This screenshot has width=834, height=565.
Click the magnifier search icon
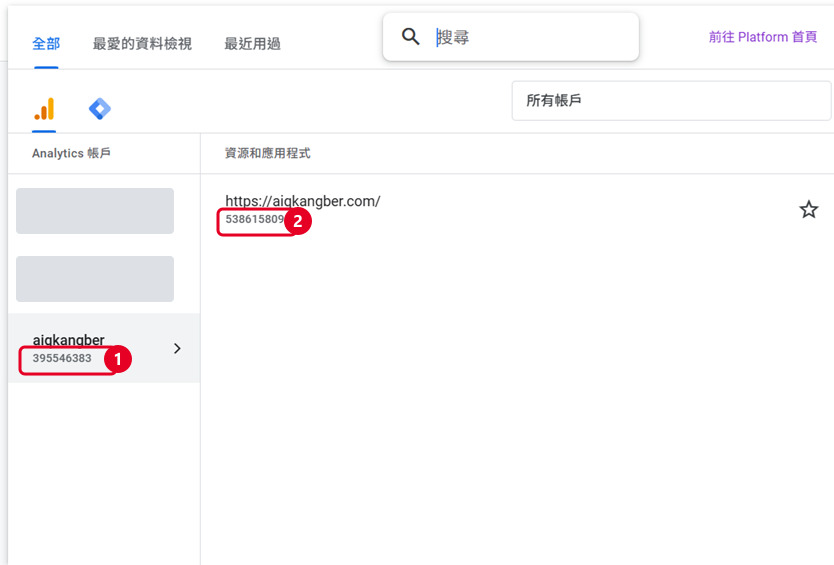(x=410, y=37)
